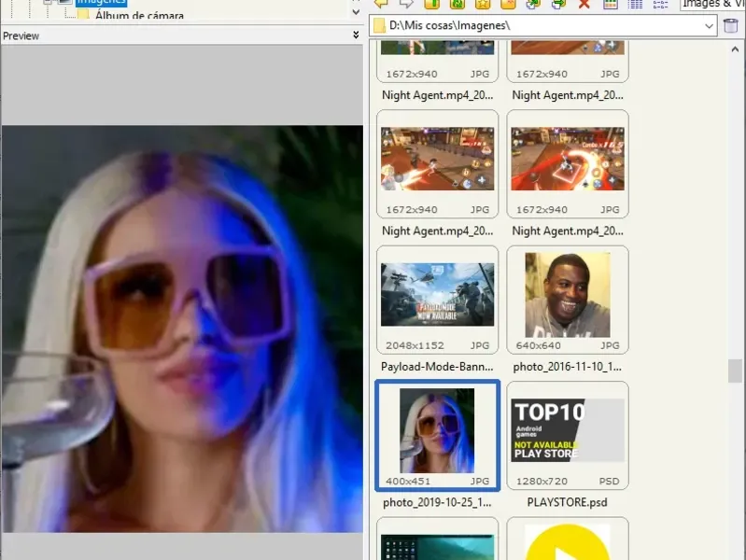Viewport: 746px width, 560px height.
Task: Click the folder tree scroll-down arrow
Action: pyautogui.click(x=356, y=12)
